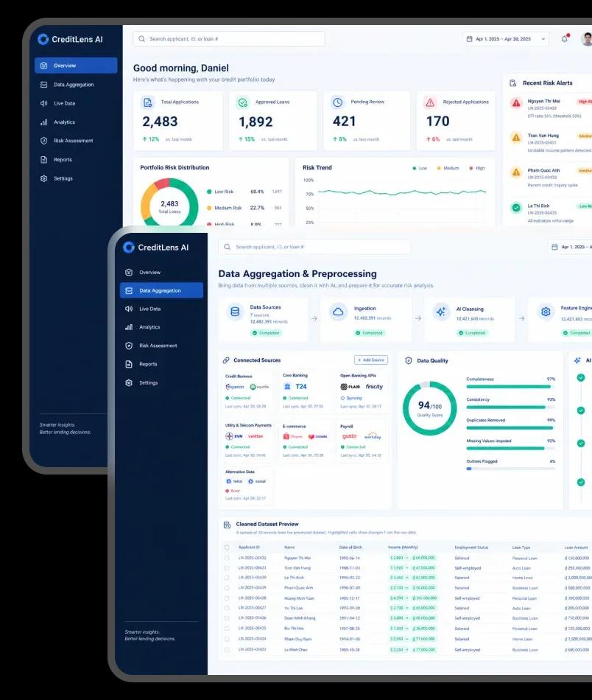Click the front window Settings gear icon
This screenshot has width=592, height=700.
point(129,383)
